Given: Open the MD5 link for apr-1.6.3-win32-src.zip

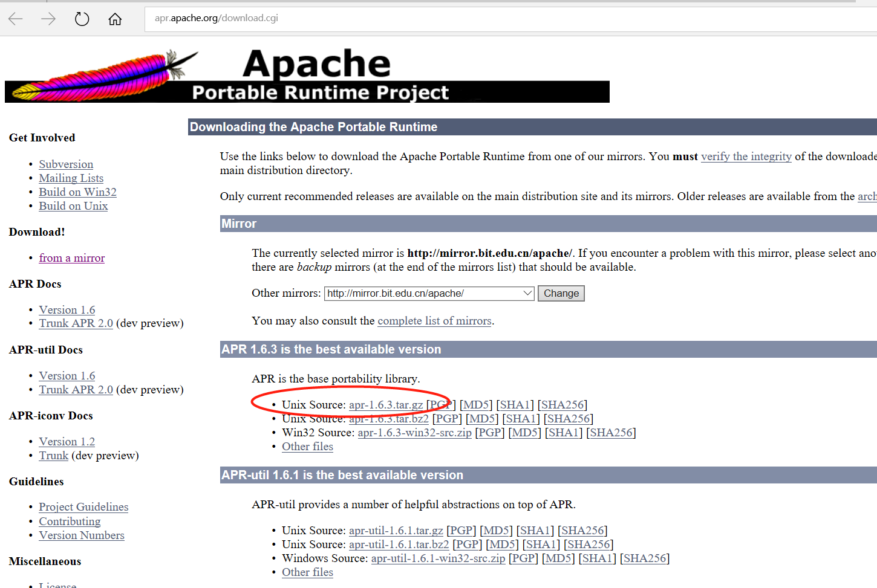Looking at the screenshot, I should pos(525,433).
